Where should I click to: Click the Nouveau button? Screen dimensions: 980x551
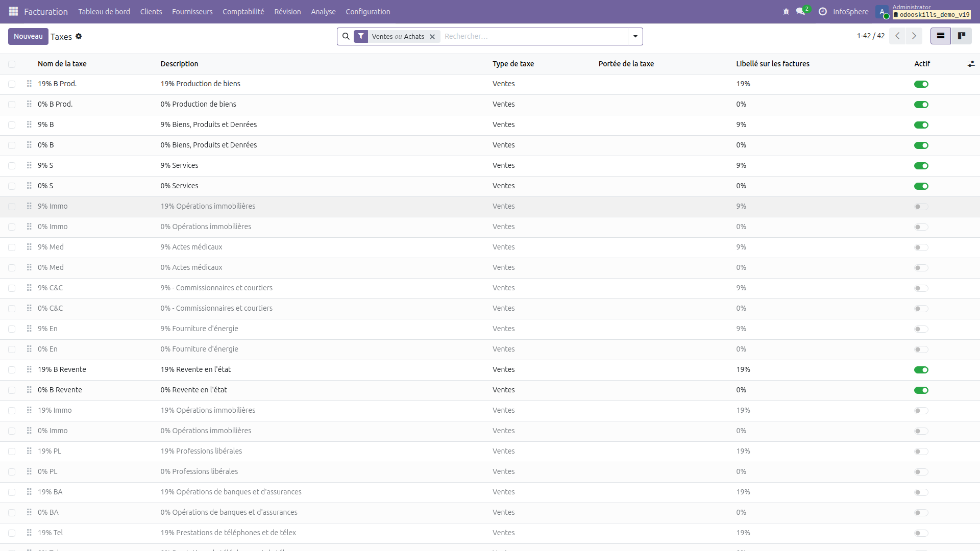tap(28, 36)
